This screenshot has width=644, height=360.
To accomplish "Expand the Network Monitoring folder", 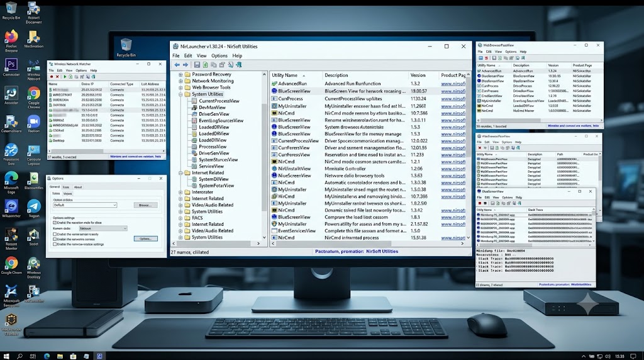I will click(180, 81).
